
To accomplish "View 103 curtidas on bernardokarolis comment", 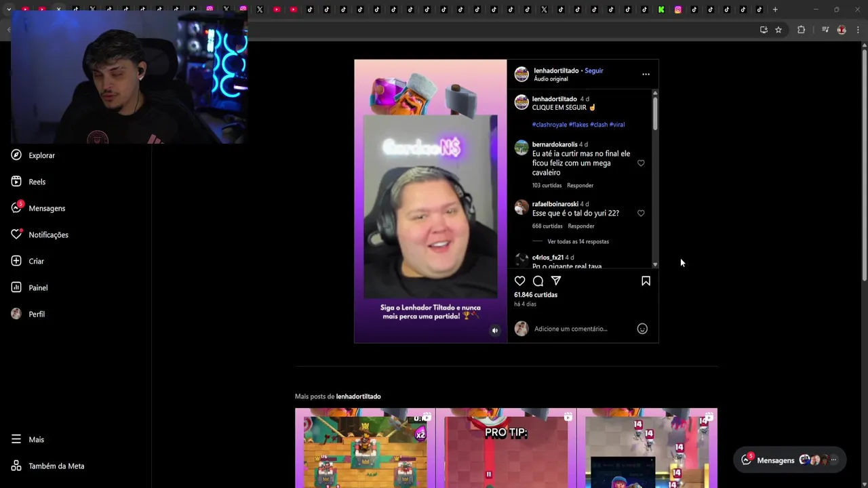I will tap(547, 186).
